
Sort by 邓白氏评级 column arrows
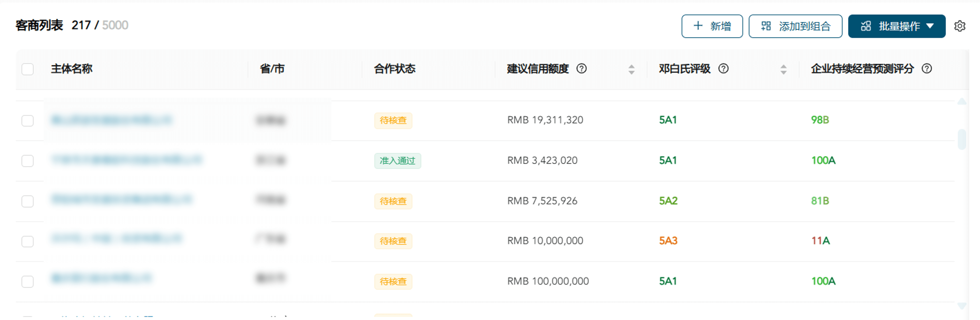(x=783, y=70)
